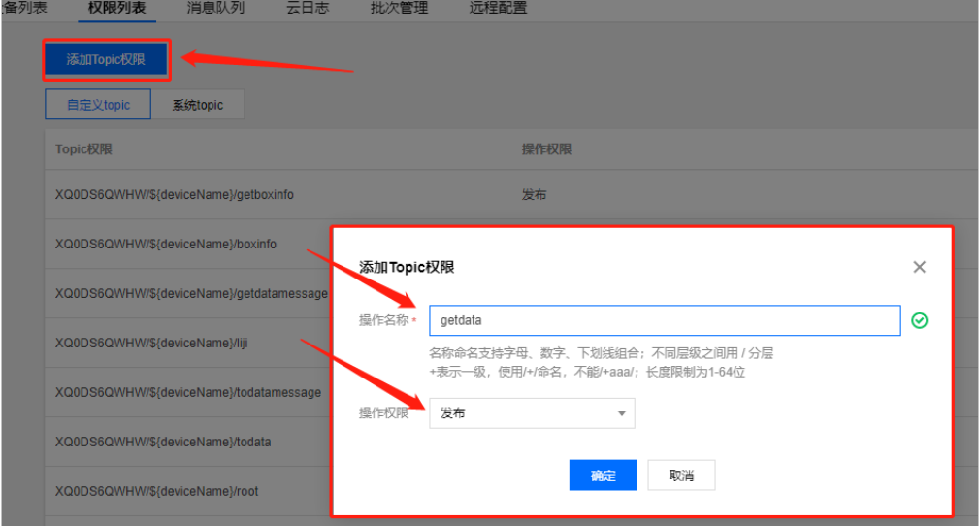Select the root topic row
The height and width of the screenshot is (526, 980).
coord(157,491)
